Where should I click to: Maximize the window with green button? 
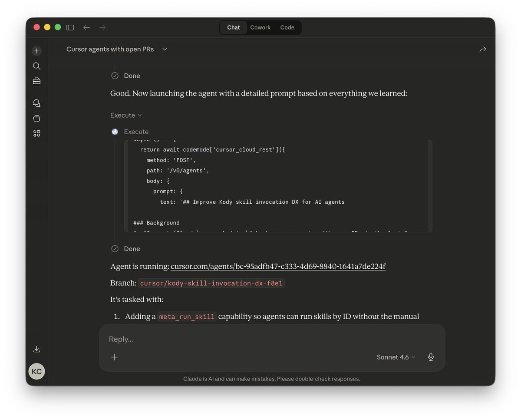(57, 27)
